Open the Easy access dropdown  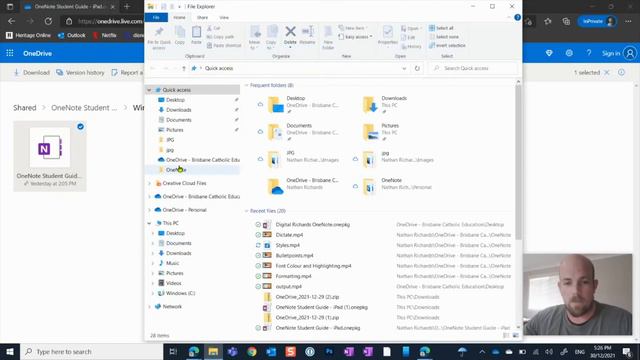click(x=355, y=37)
